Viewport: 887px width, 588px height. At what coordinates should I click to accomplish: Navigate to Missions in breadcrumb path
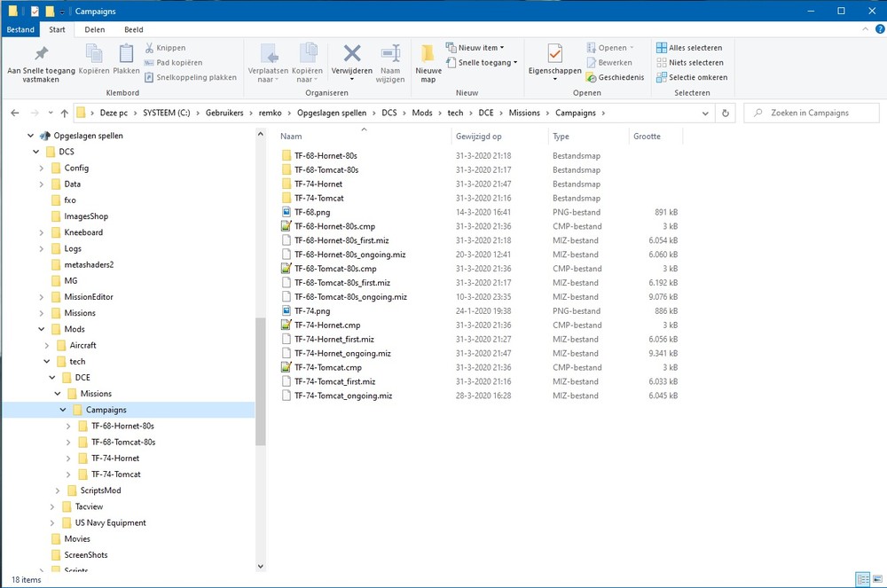pyautogui.click(x=524, y=114)
